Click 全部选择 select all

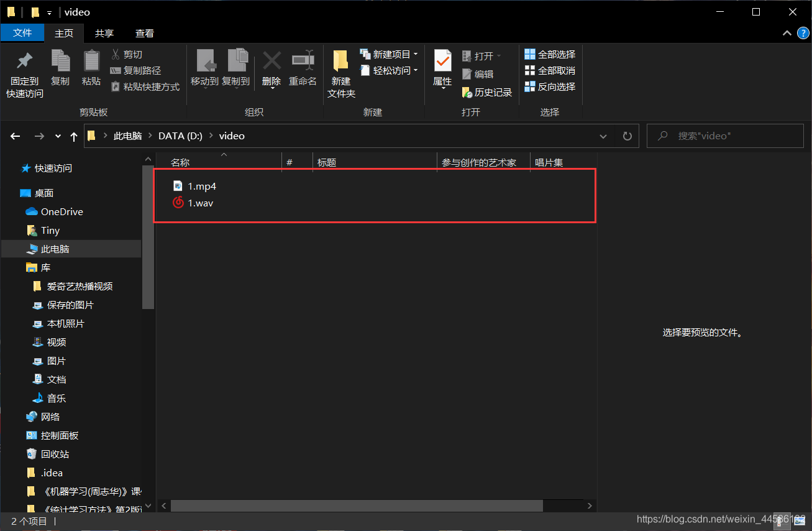click(x=550, y=55)
